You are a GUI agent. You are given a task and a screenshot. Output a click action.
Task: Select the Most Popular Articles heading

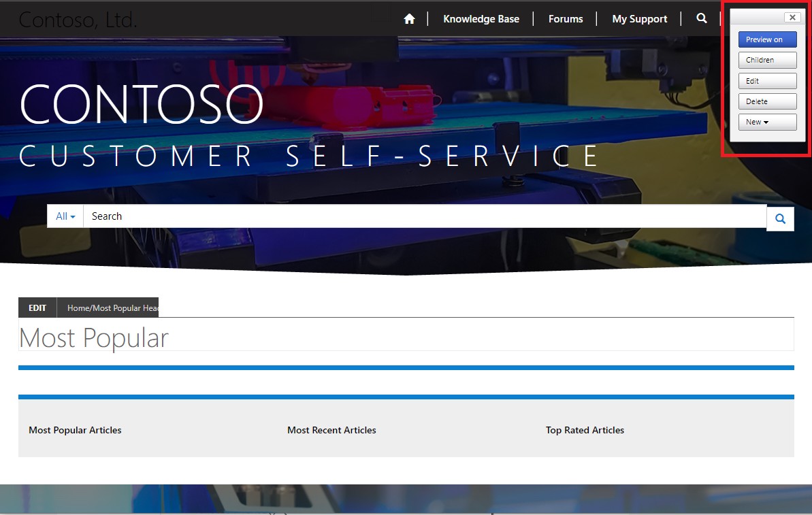pyautogui.click(x=75, y=430)
